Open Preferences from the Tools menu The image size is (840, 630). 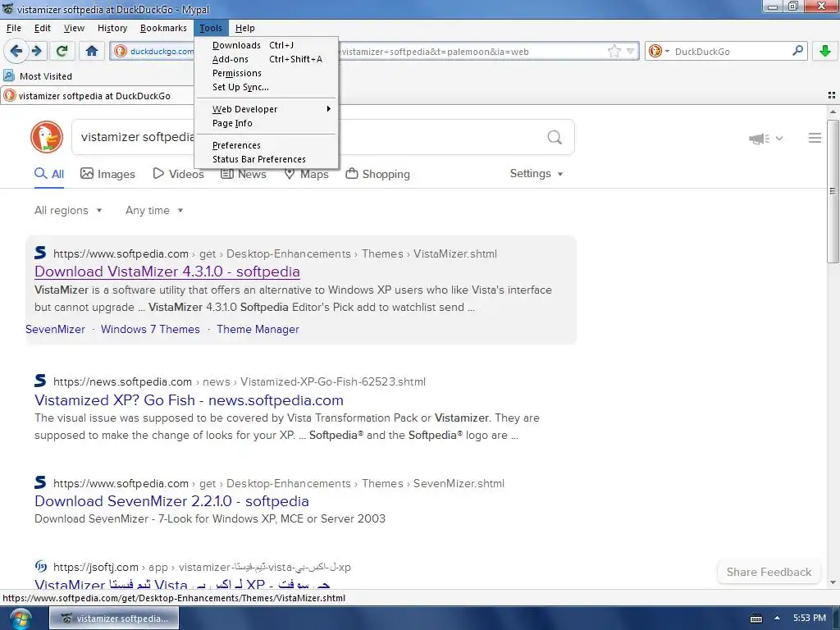click(267, 145)
